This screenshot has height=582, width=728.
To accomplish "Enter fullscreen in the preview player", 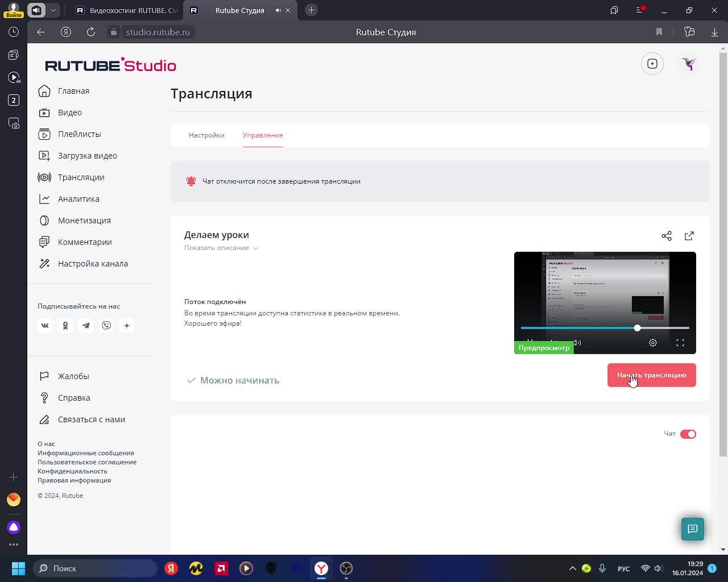I will (680, 343).
